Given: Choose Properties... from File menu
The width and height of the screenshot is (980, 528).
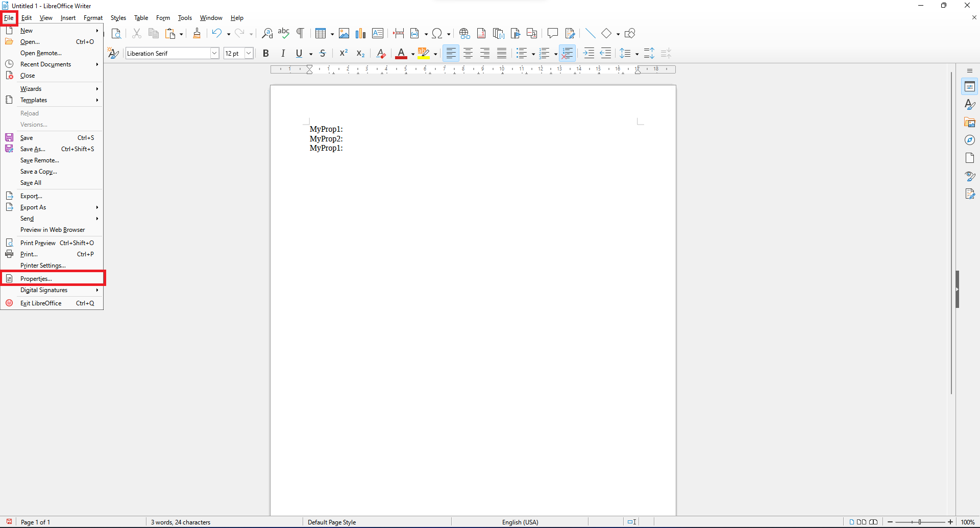Looking at the screenshot, I should click(x=52, y=278).
